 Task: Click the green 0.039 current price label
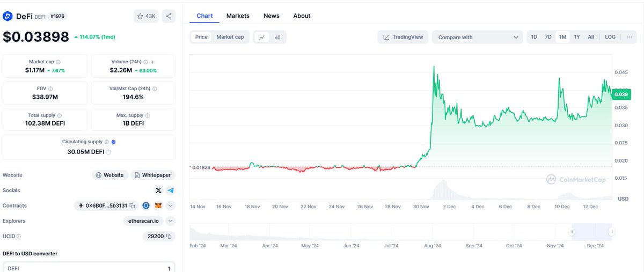pos(621,94)
